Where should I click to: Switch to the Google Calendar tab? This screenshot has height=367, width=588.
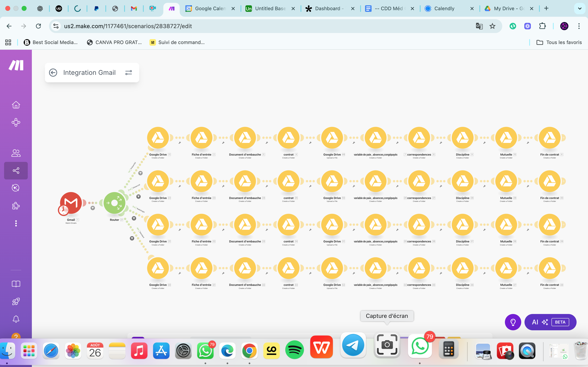click(x=210, y=9)
